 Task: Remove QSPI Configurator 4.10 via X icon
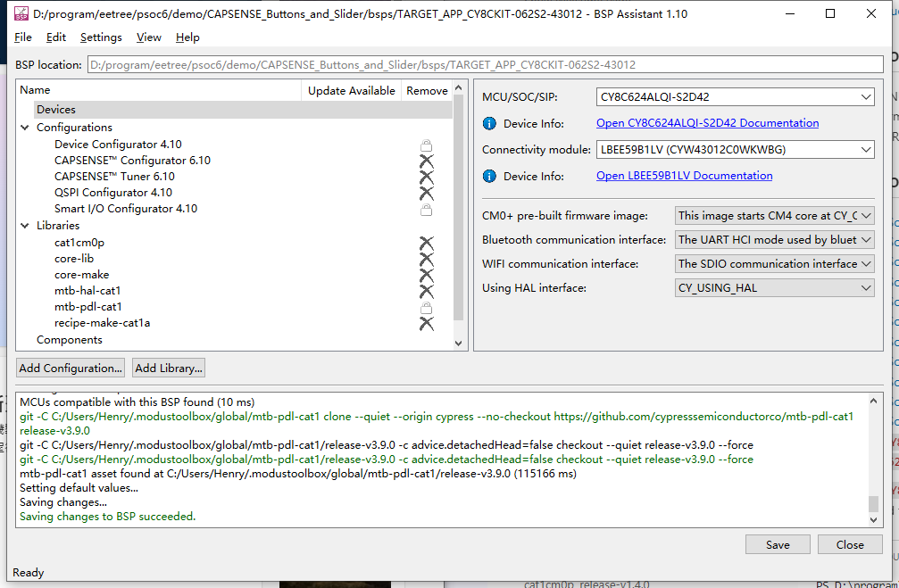coord(426,193)
